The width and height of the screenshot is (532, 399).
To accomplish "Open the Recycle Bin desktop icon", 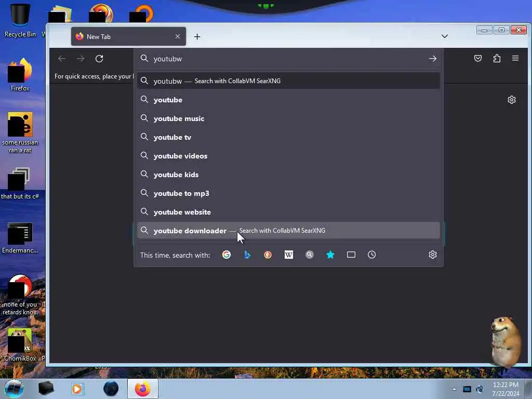I will (20, 20).
